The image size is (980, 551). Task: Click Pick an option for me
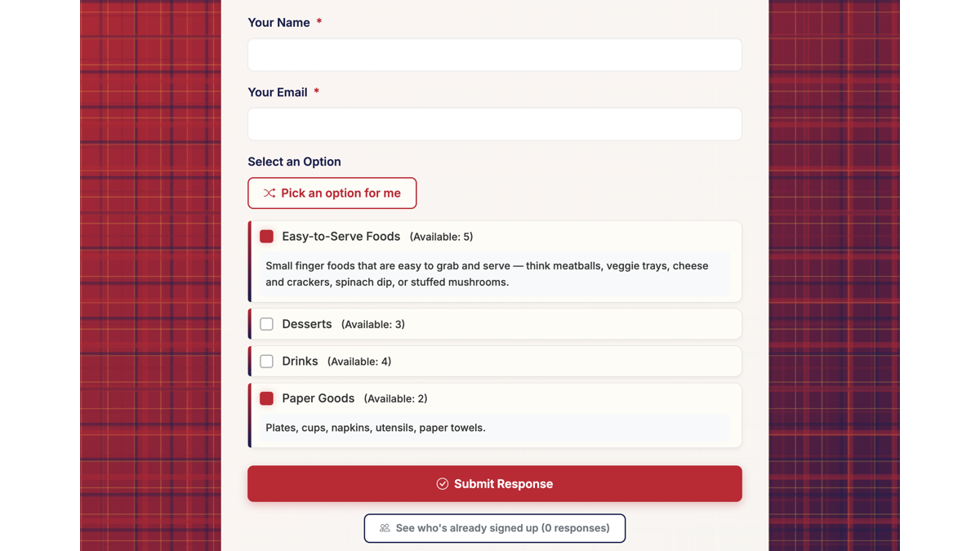[x=332, y=193]
